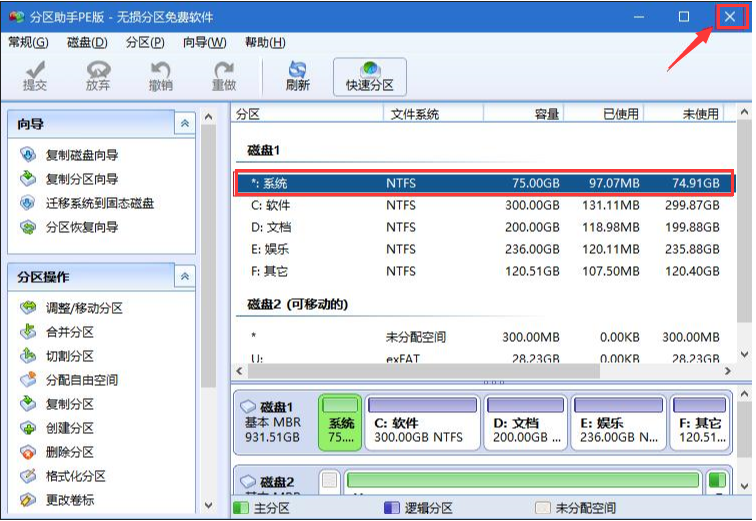Launch 快速分区 quick partition tool

pos(370,76)
